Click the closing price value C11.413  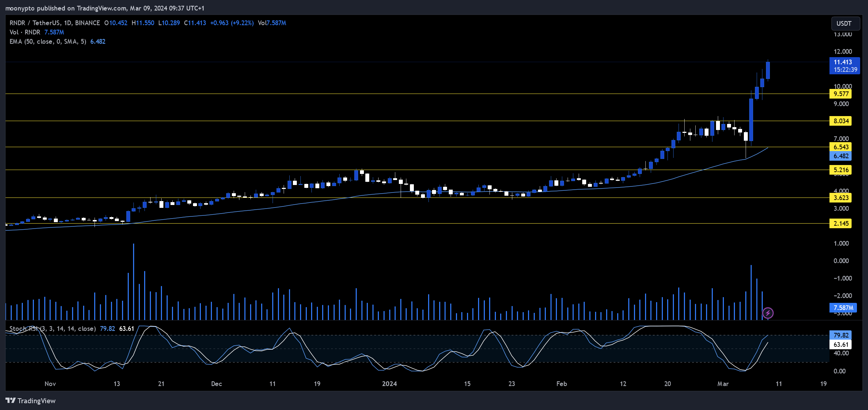point(195,23)
